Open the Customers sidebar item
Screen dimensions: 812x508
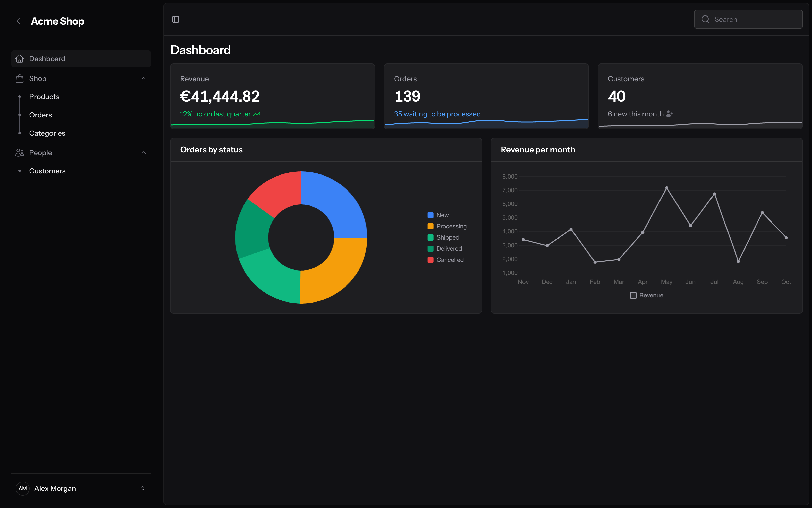[x=47, y=171]
